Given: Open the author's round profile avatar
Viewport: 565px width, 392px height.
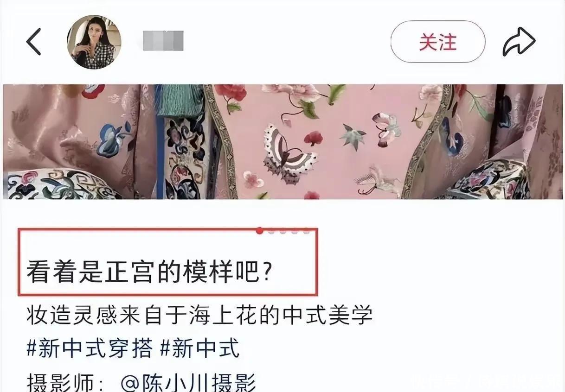Looking at the screenshot, I should 94,42.
